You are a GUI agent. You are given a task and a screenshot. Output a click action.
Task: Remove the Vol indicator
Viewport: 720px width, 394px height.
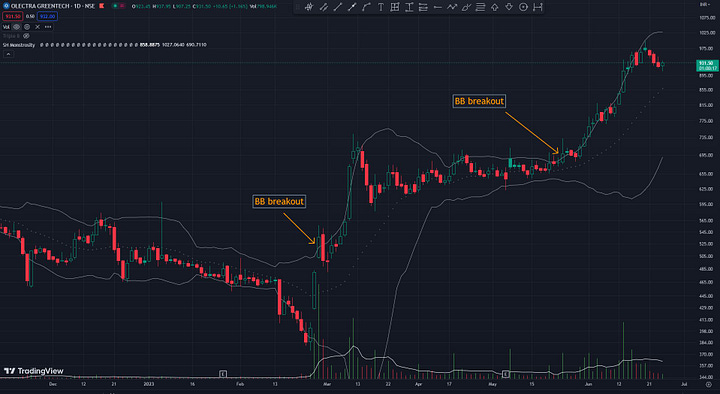38,27
